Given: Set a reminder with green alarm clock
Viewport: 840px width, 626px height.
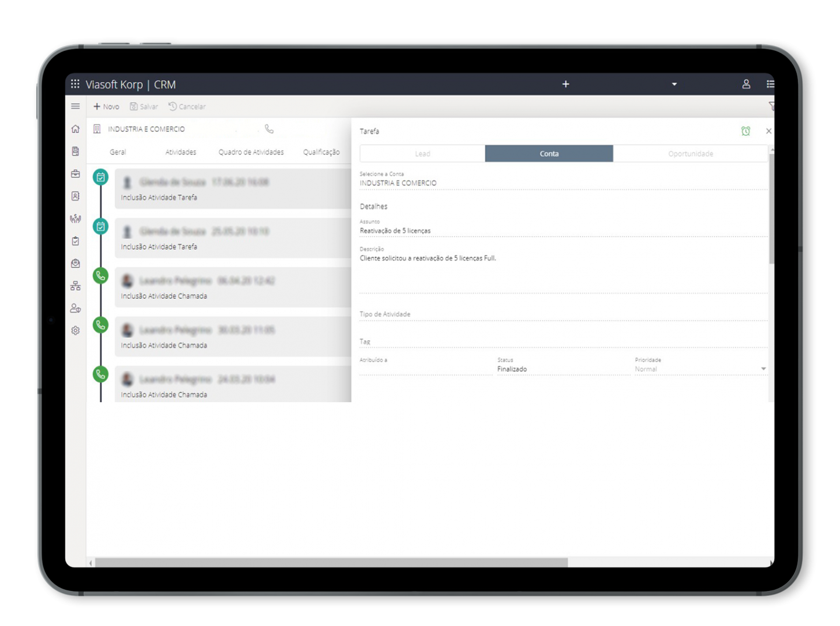Looking at the screenshot, I should tap(745, 131).
